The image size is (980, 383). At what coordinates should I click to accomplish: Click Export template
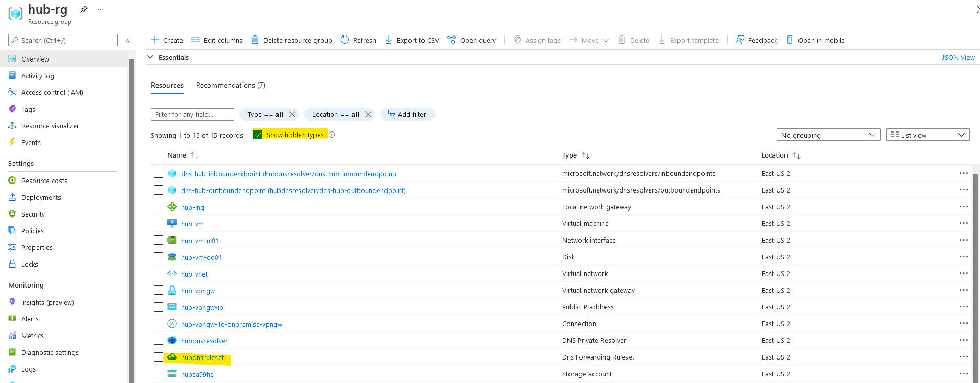(x=688, y=40)
